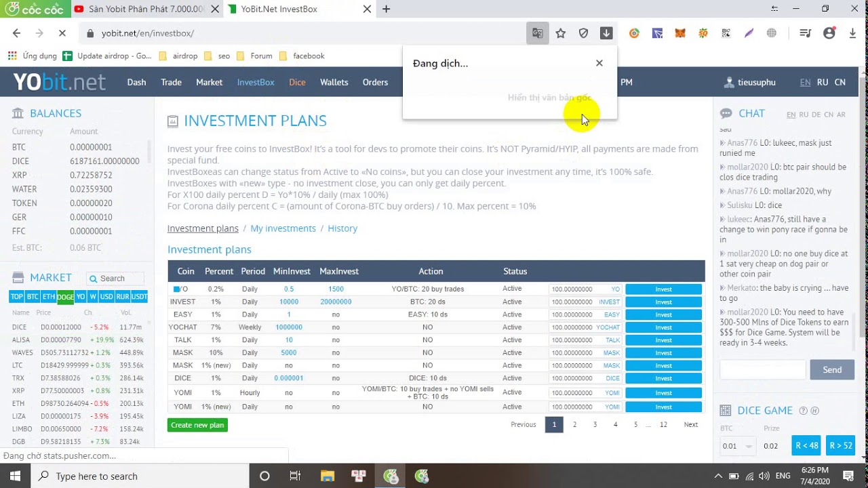Click Invest button for YO row
This screenshot has width=868, height=488.
pyautogui.click(x=663, y=289)
